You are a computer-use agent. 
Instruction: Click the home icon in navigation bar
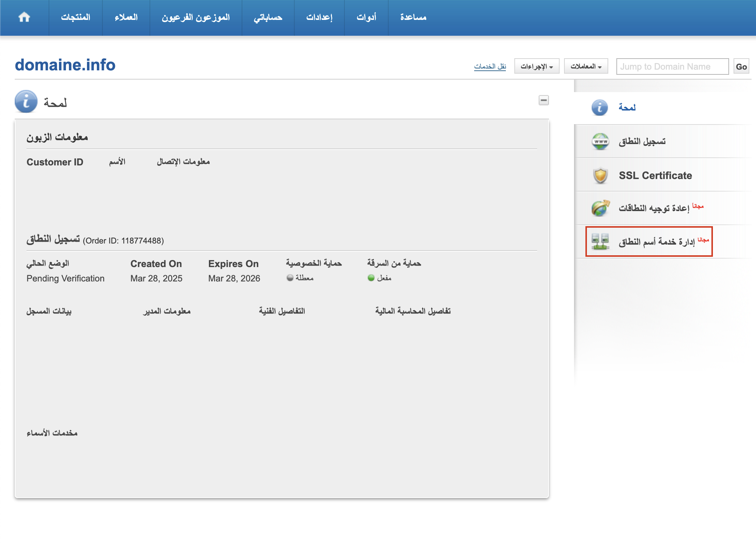(24, 17)
